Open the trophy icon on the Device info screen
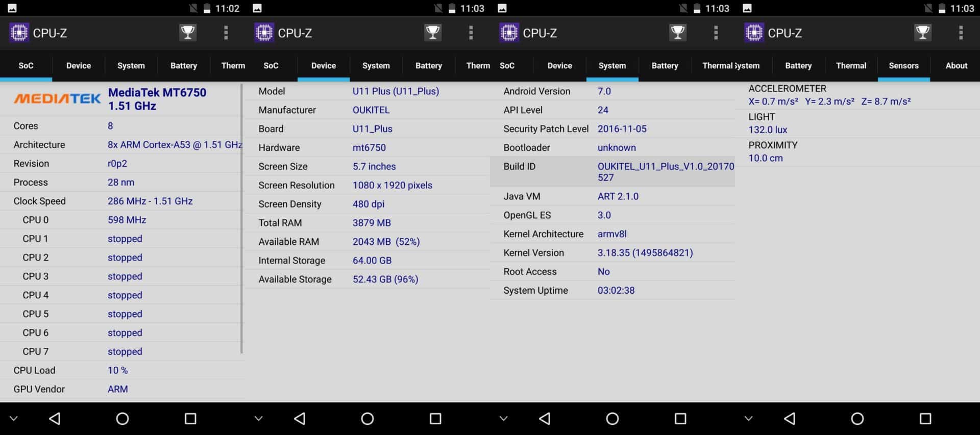This screenshot has width=980, height=435. coord(433,33)
